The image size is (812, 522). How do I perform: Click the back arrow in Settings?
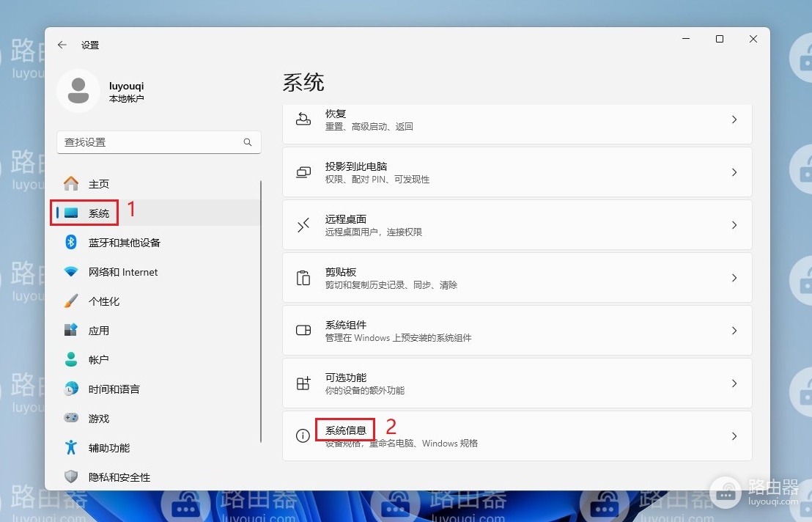pos(62,45)
